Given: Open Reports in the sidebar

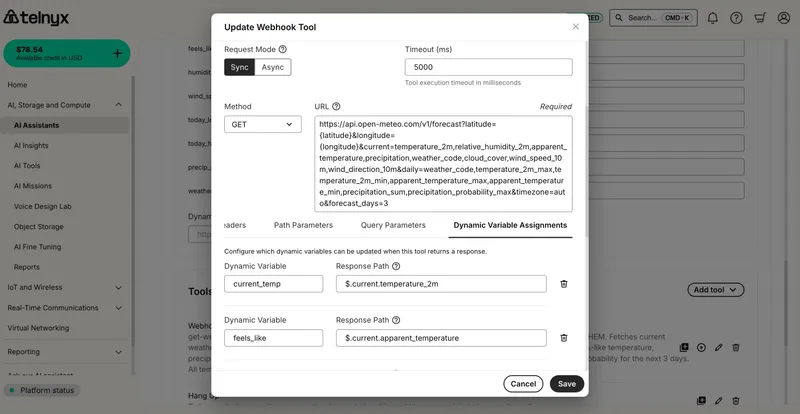Looking at the screenshot, I should point(27,267).
